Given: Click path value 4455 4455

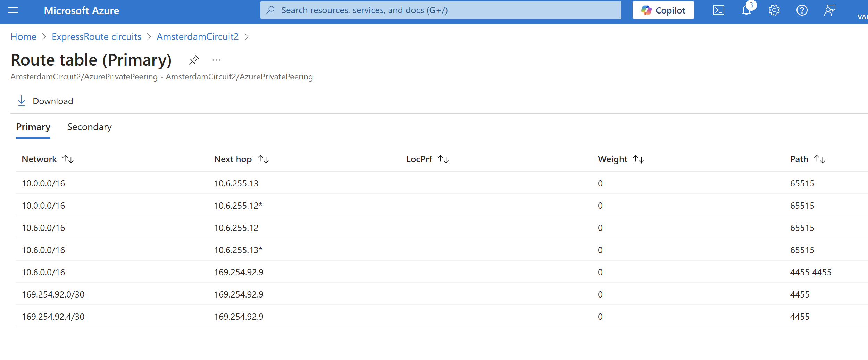Looking at the screenshot, I should 811,272.
